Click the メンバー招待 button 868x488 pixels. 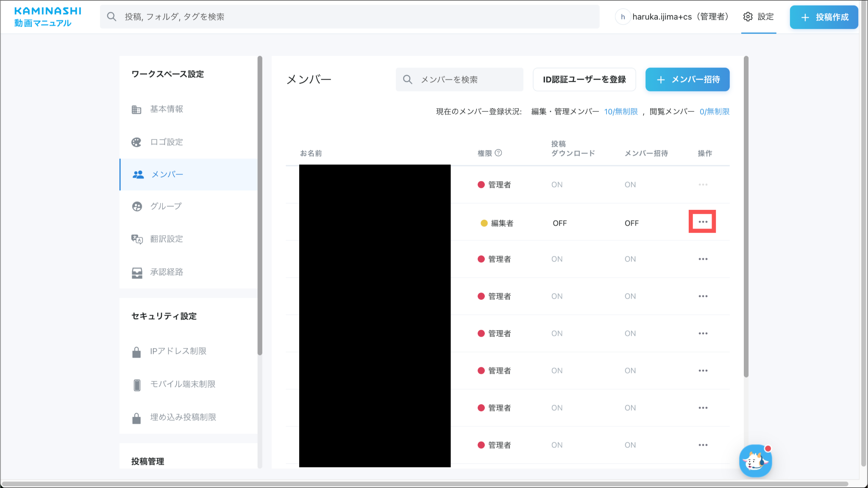point(687,79)
